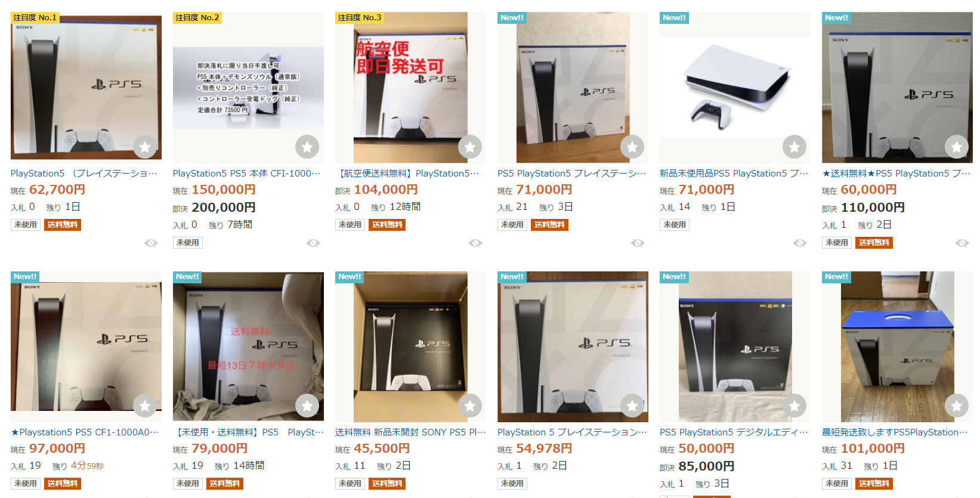Add the 航空便送料無料 104,000円 listing to watchlist star
980x498 pixels.
click(469, 147)
